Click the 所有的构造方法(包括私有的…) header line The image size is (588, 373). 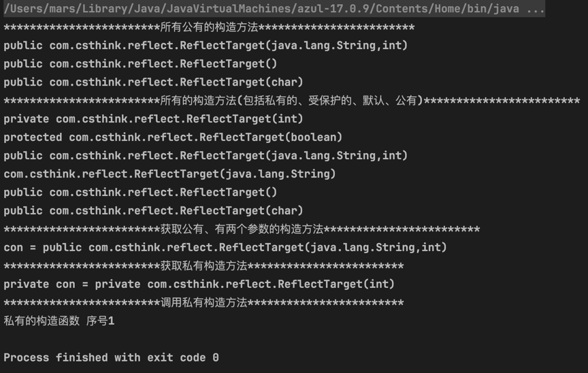click(291, 101)
